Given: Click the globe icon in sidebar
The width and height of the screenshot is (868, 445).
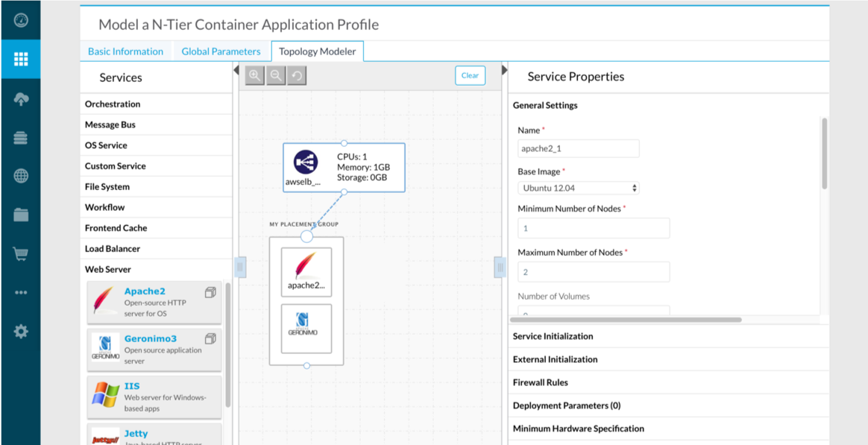Looking at the screenshot, I should (20, 177).
